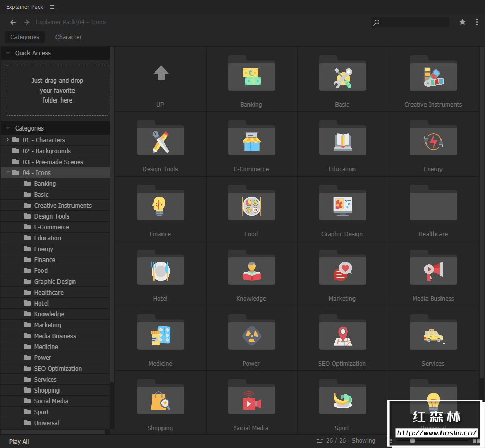Screen dimensions: 485x448
Task: Select Healthcare in the category tree
Action: (x=55, y=293)
